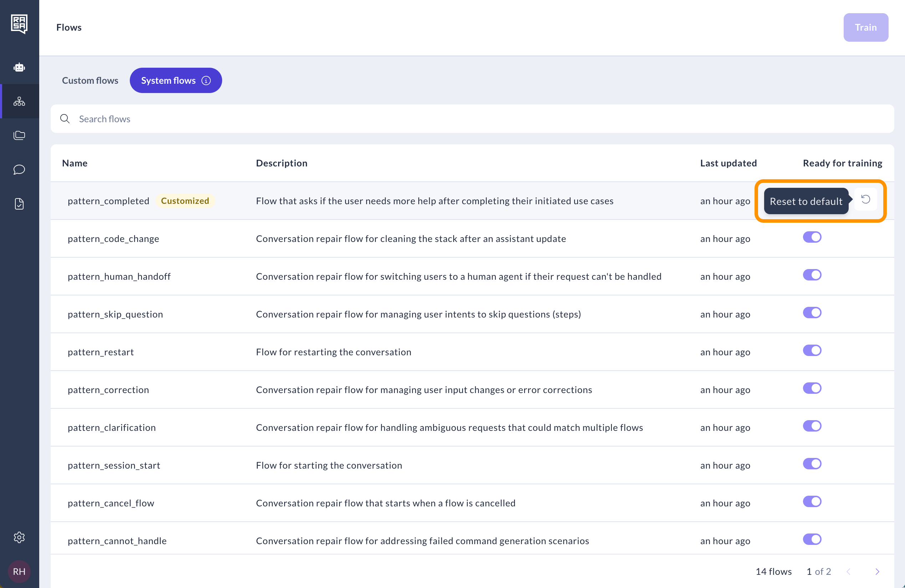Click the Train button
This screenshot has height=588, width=905.
click(865, 27)
